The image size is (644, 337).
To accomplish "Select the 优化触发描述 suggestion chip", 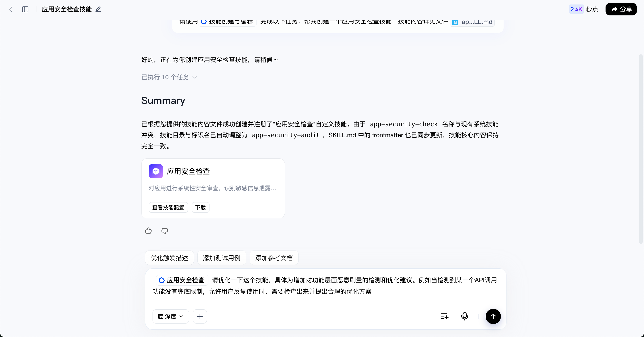I will point(169,258).
